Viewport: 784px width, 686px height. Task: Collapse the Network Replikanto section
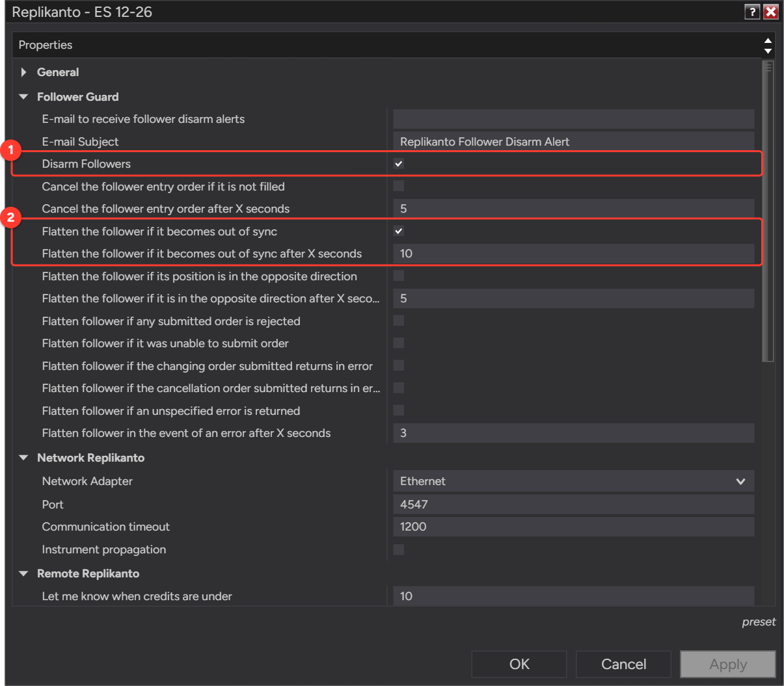pos(24,458)
